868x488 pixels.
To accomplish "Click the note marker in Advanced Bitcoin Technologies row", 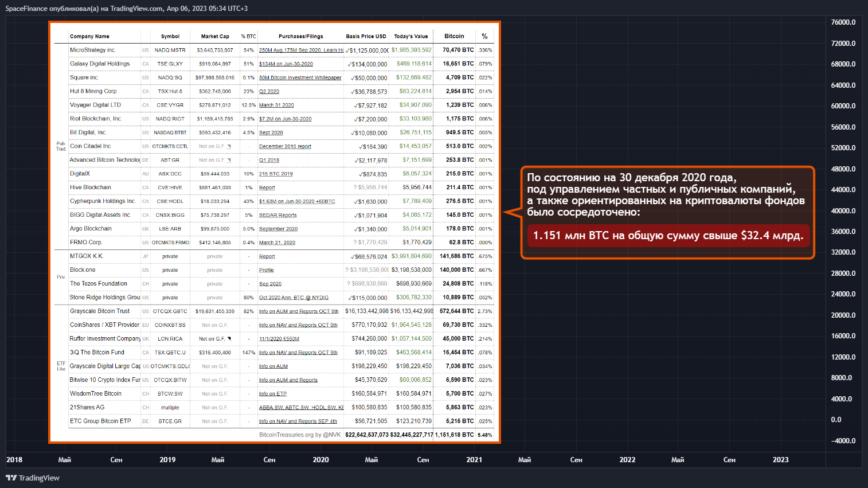I will pos(229,160).
